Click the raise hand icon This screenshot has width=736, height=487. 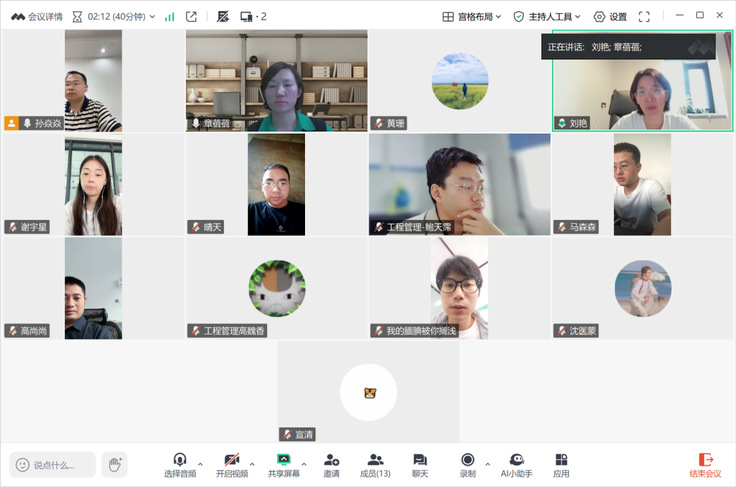tap(115, 464)
